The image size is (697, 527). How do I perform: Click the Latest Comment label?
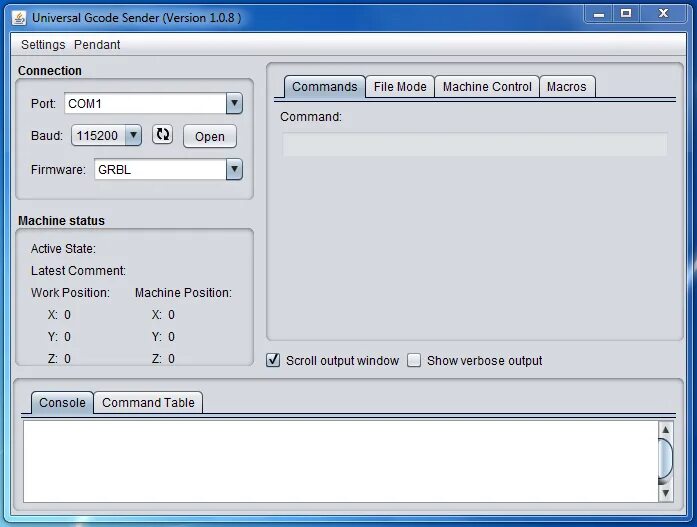(78, 271)
